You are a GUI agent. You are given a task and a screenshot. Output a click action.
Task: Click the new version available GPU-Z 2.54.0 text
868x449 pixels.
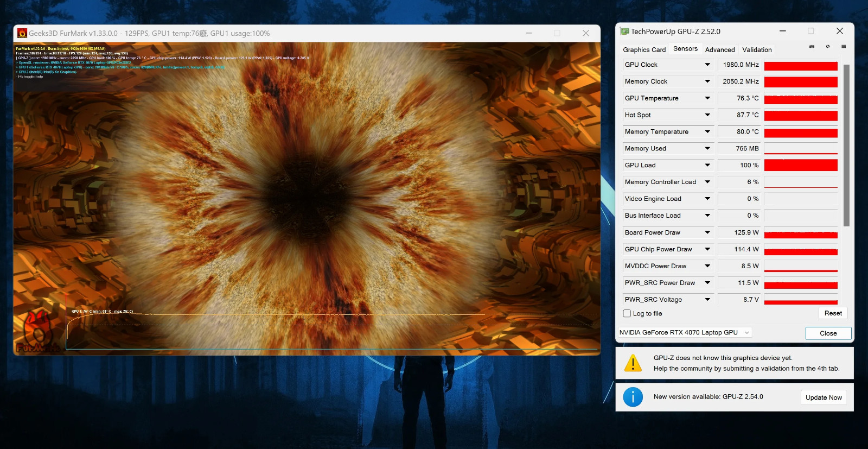[708, 397]
